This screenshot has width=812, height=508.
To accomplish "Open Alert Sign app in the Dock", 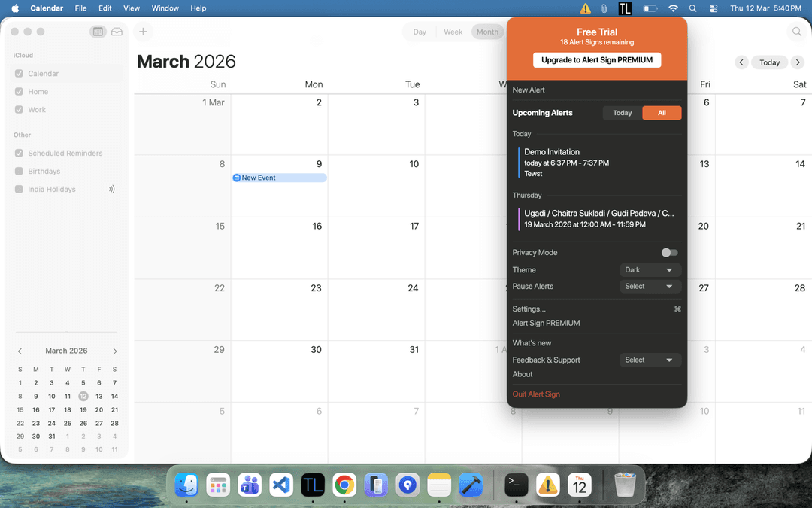I will click(548, 485).
